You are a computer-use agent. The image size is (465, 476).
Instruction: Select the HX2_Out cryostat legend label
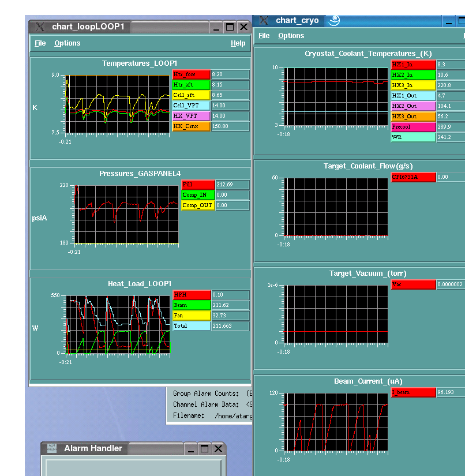(414, 106)
